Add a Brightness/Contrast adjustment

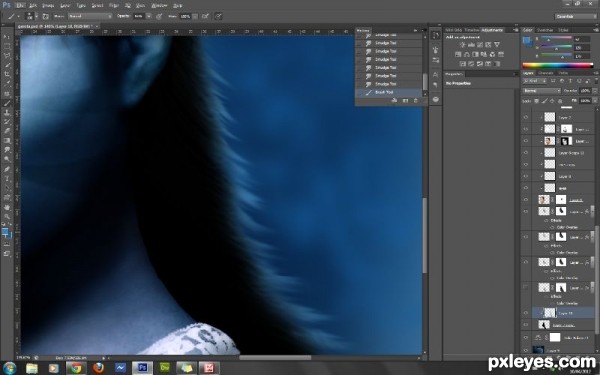(462, 45)
